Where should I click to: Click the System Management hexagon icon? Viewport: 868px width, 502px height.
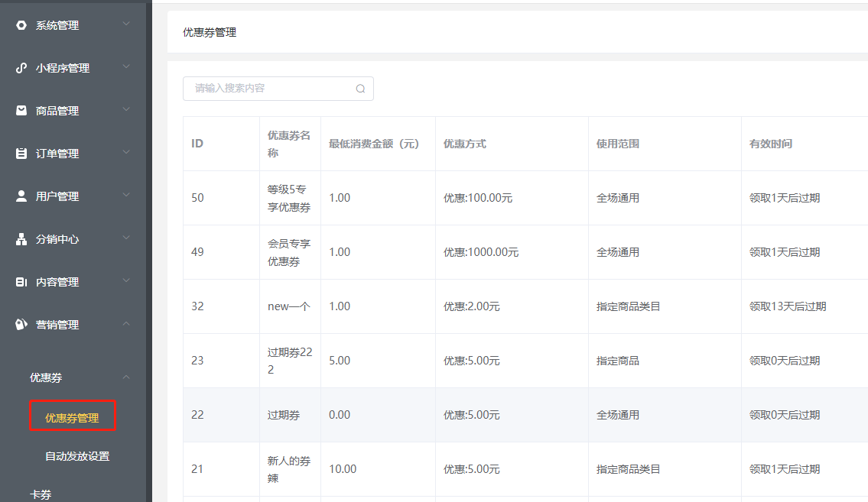tap(21, 25)
